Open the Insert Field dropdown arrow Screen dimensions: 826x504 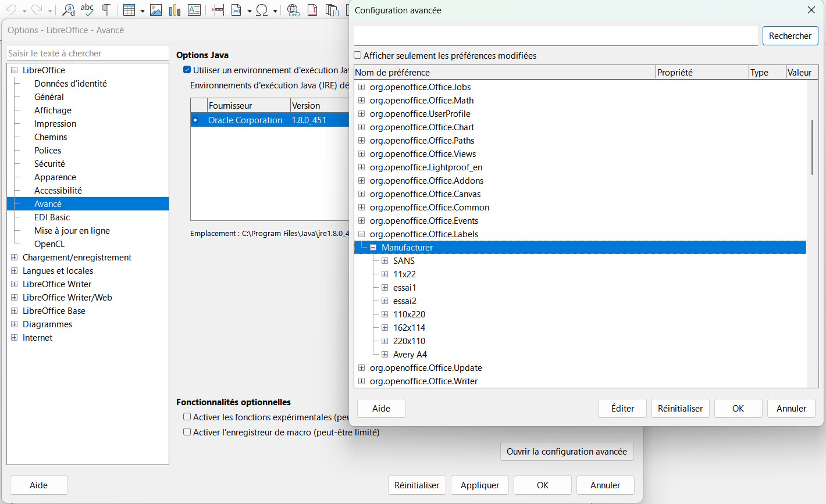point(249,11)
